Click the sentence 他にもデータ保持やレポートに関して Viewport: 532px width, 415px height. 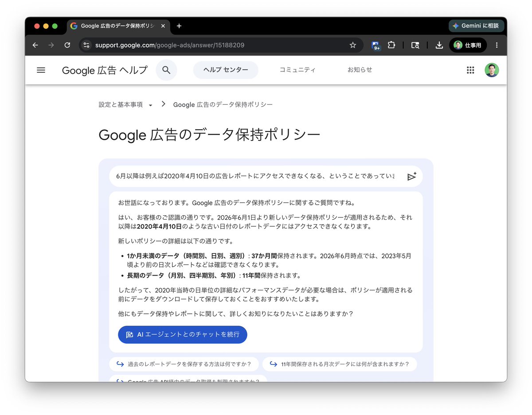pos(236,314)
